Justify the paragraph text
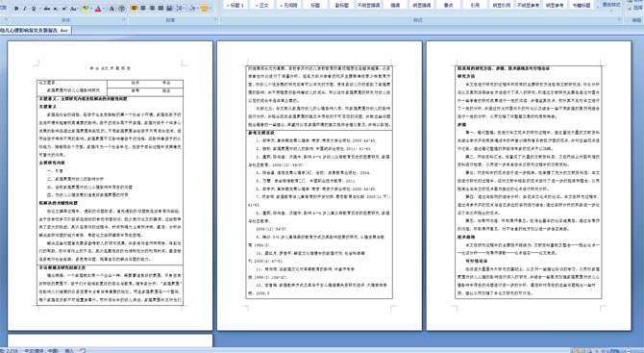 (x=161, y=9)
